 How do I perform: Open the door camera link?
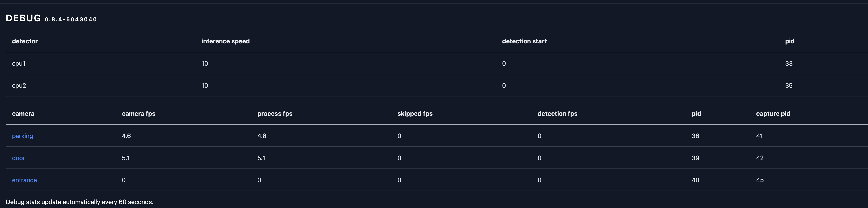19,158
